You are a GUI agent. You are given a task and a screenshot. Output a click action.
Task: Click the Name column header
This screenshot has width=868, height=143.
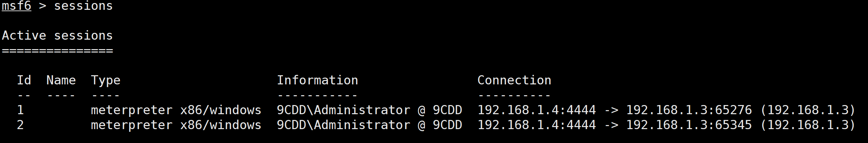(x=61, y=80)
